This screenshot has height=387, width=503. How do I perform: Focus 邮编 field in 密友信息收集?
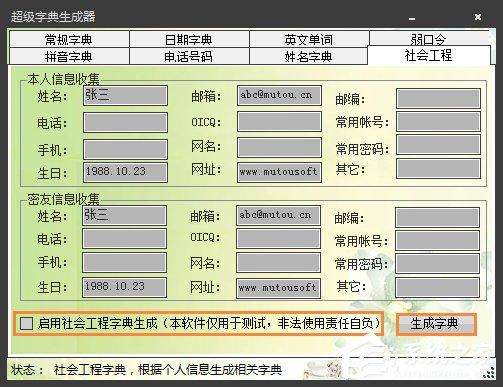click(x=438, y=217)
